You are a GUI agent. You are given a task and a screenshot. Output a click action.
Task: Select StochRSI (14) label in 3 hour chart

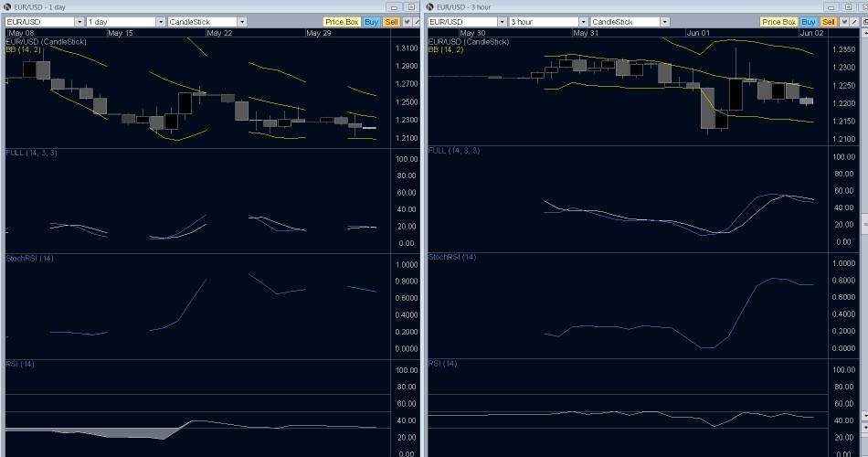click(451, 257)
